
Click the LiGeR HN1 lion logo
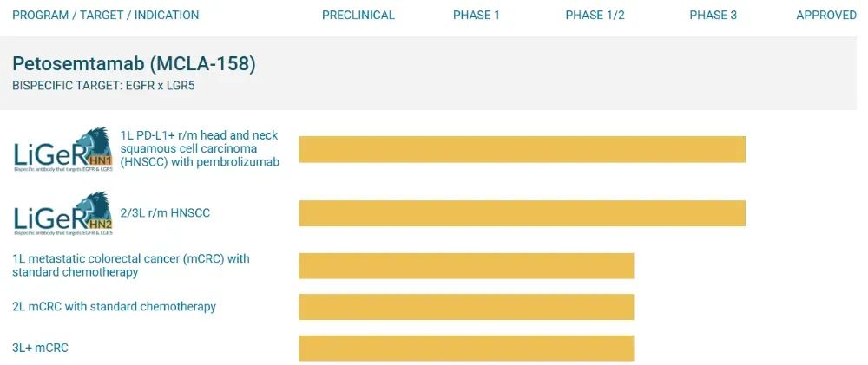click(x=63, y=149)
